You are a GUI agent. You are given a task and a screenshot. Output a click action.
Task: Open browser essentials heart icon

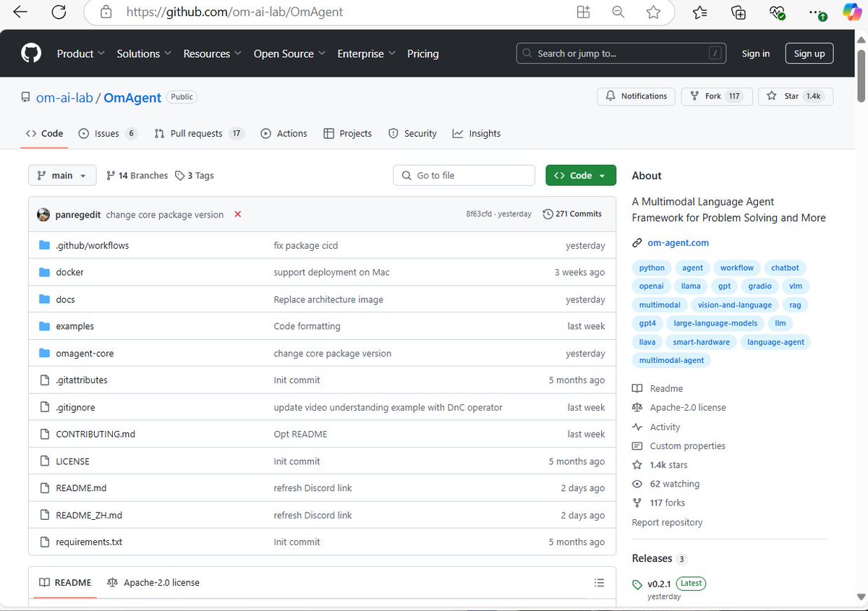tap(778, 12)
